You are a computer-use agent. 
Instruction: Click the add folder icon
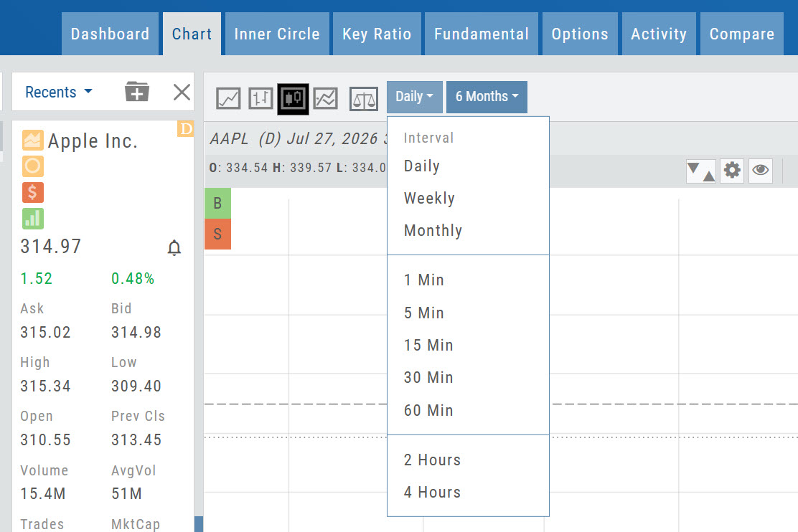137,92
